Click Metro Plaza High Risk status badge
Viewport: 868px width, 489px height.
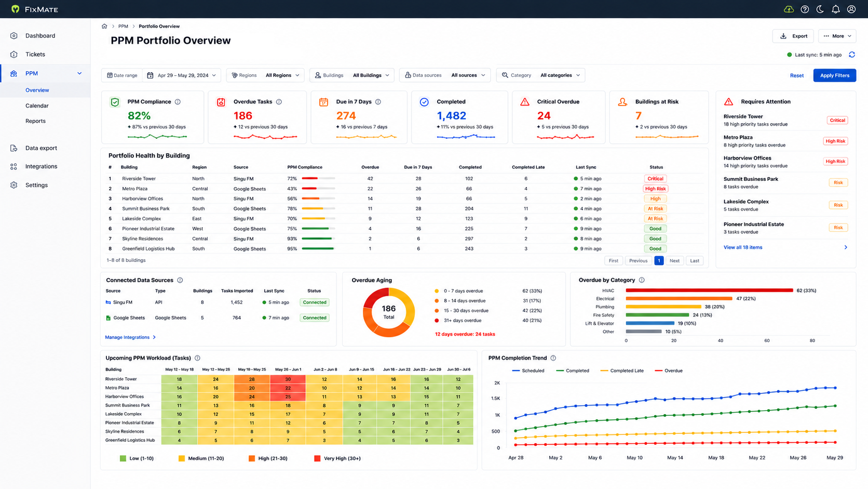655,189
